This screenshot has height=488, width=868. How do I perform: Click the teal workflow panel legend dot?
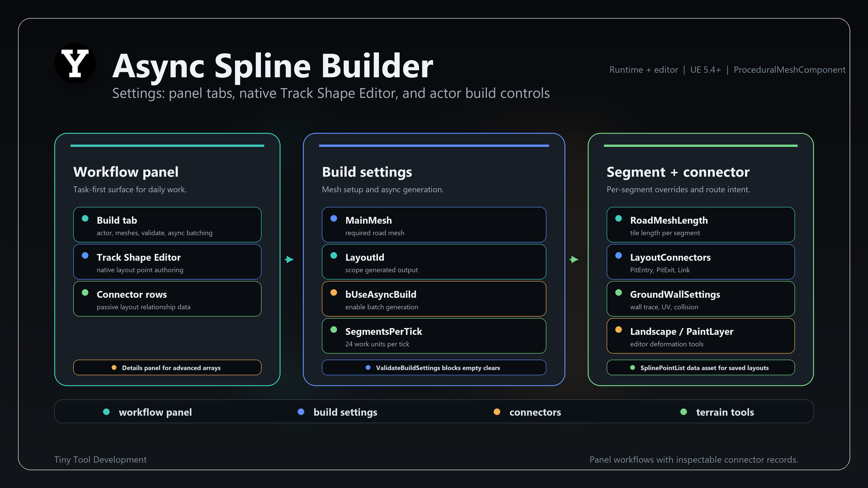[x=106, y=412]
